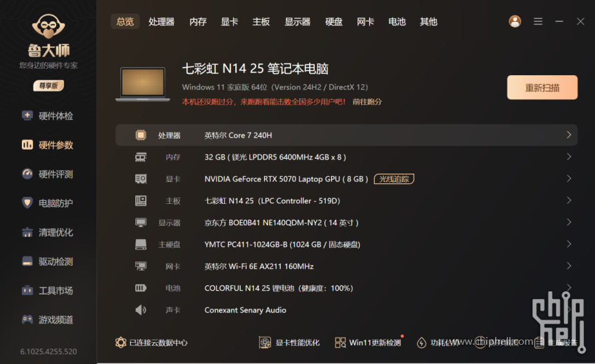Click 七彩虹 N14 25 笔记本电脑 title
This screenshot has width=595, height=364.
pyautogui.click(x=256, y=69)
